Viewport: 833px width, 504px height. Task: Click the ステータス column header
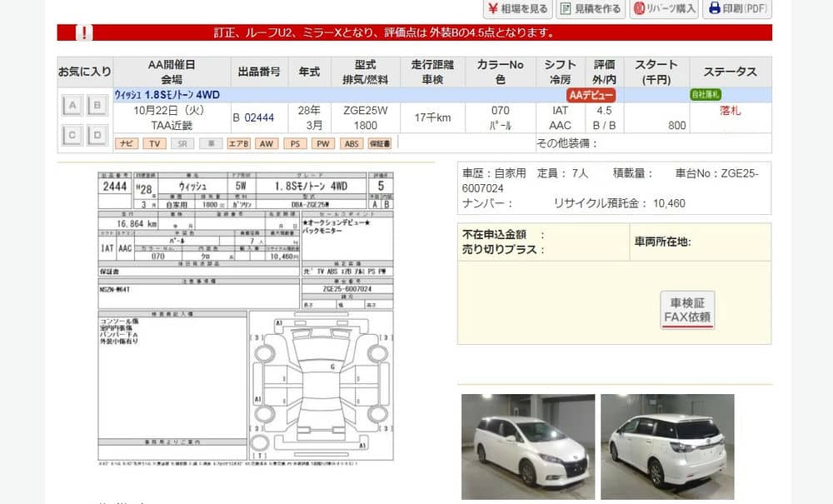[730, 71]
